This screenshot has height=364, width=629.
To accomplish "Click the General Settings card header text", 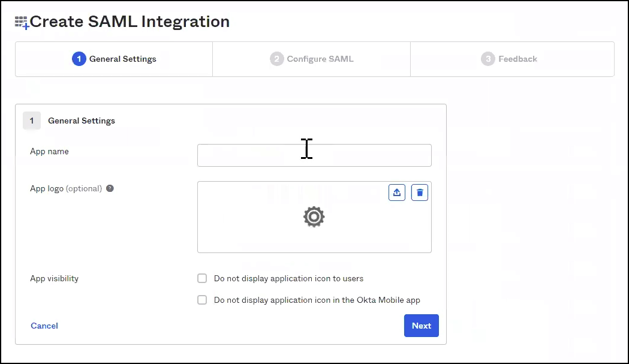I will pyautogui.click(x=81, y=121).
